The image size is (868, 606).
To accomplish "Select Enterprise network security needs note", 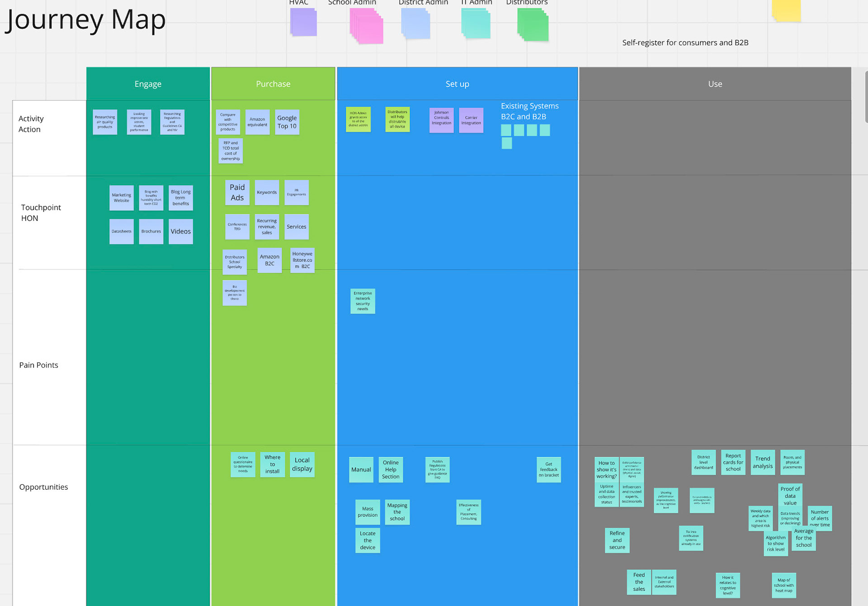I will [x=363, y=301].
